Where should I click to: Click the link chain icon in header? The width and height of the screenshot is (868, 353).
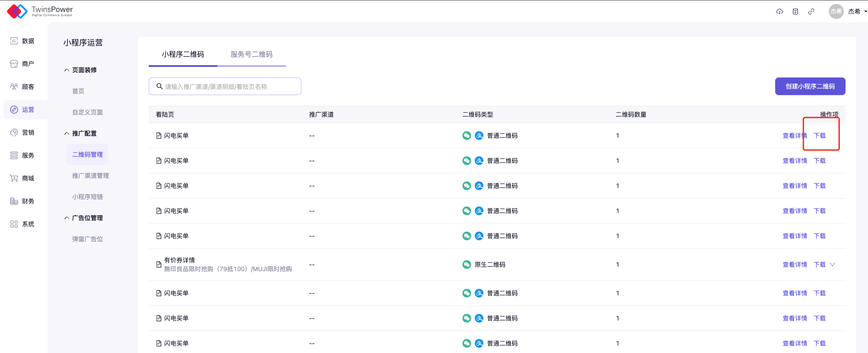811,11
